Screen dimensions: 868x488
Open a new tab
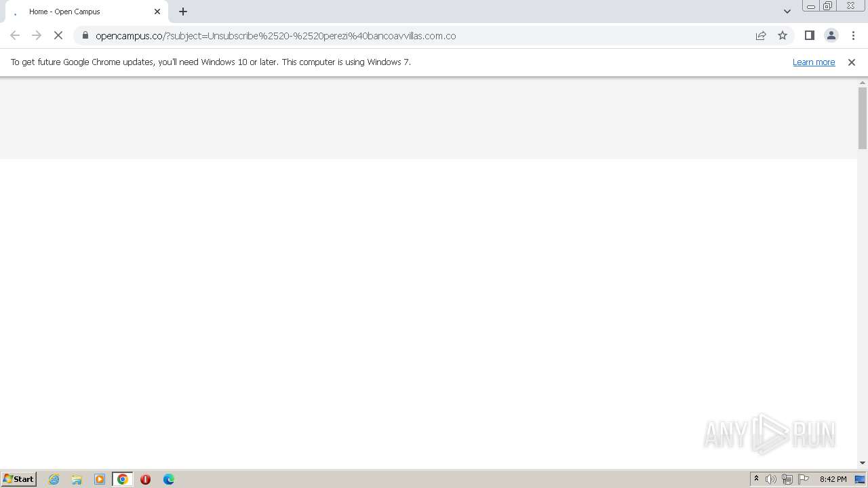183,12
